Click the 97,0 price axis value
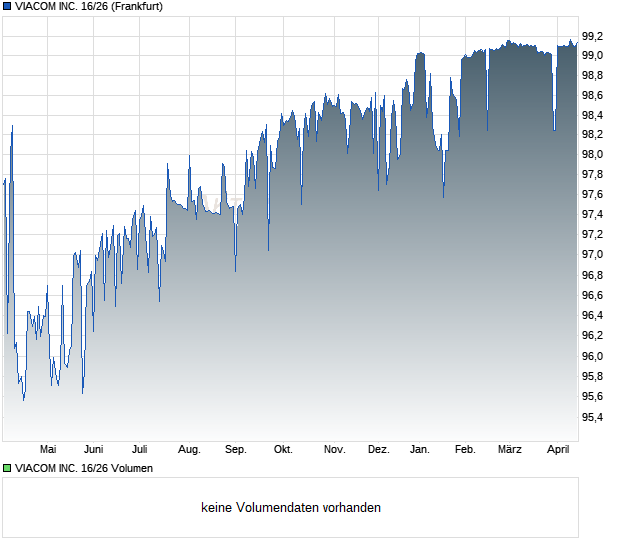This screenshot has width=620, height=546. coord(593,255)
